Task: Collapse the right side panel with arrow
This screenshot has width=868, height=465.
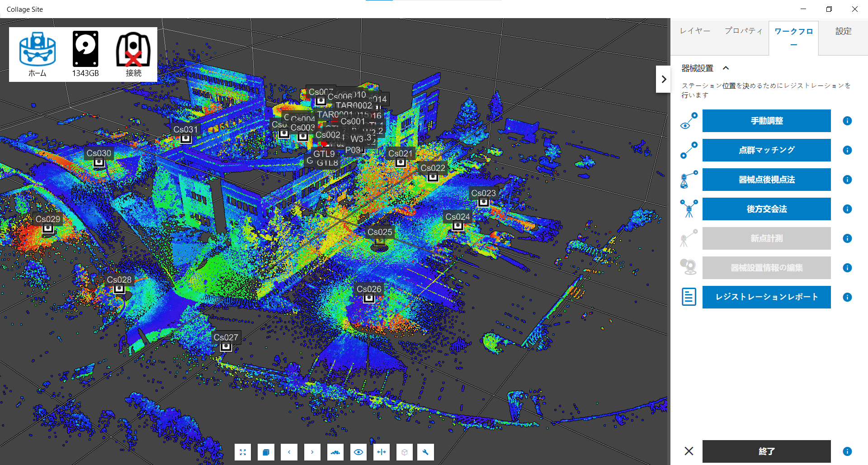Action: [x=663, y=79]
